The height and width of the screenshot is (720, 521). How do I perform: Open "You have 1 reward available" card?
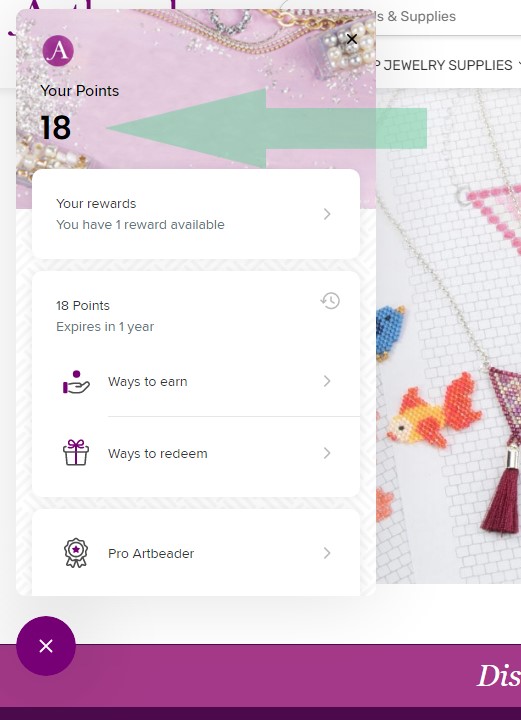(x=196, y=214)
